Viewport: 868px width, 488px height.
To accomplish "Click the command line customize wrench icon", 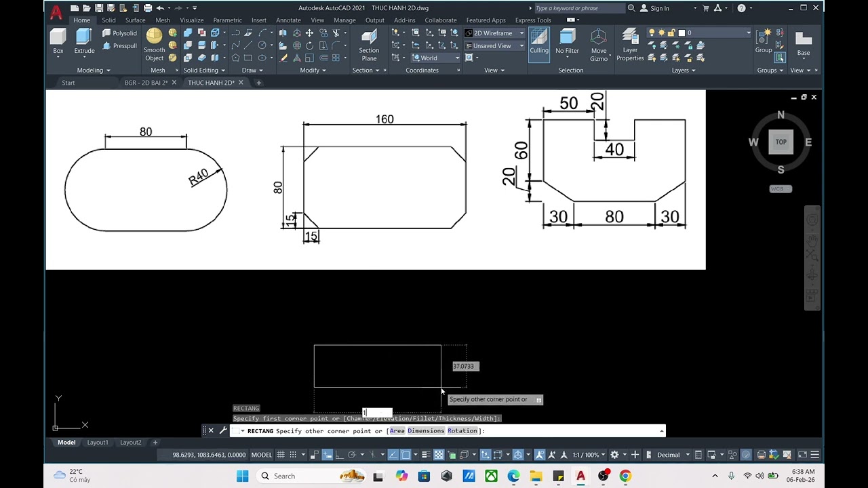I will pos(223,430).
